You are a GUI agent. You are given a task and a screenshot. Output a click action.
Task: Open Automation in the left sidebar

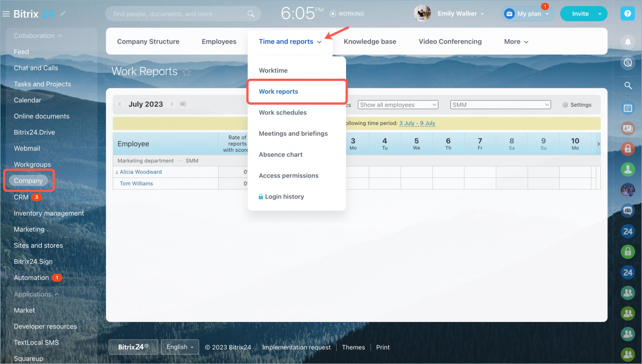pyautogui.click(x=31, y=278)
